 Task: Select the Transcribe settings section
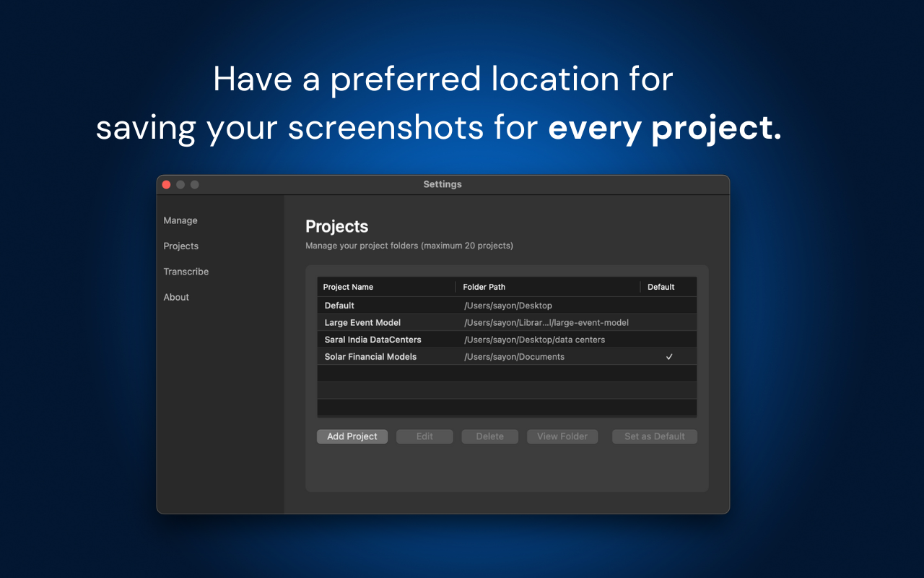click(x=186, y=271)
